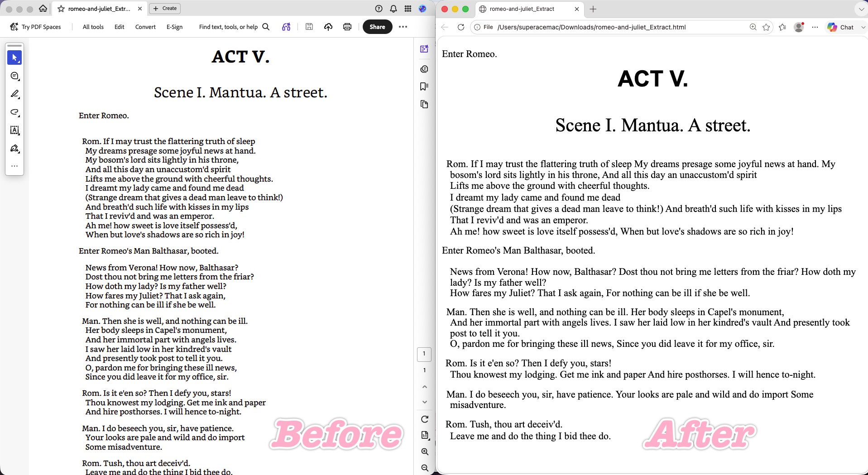868x475 pixels.
Task: Click the rotate page icon
Action: [x=425, y=419]
